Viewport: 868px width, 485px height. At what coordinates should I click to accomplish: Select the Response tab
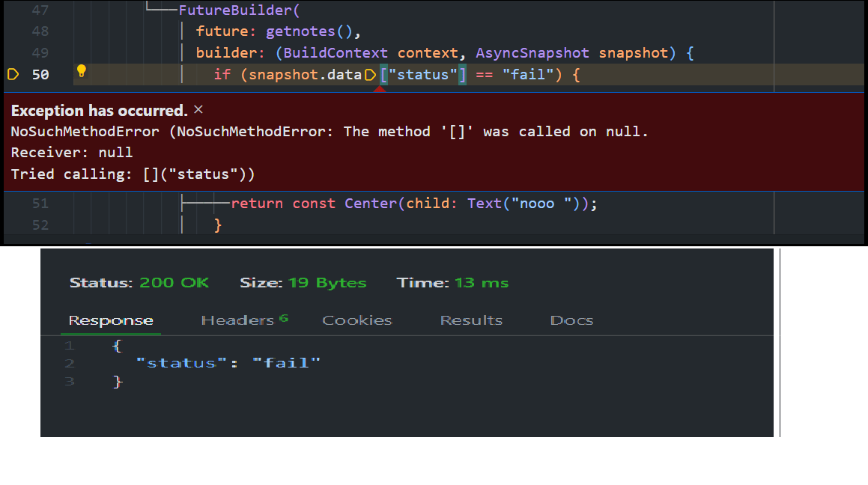click(111, 320)
